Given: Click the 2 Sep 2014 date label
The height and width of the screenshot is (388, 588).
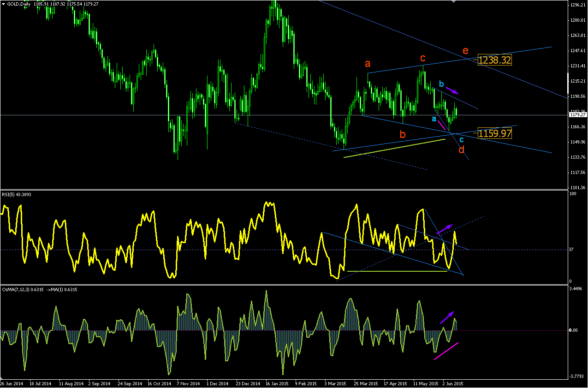Looking at the screenshot, I should [99, 384].
